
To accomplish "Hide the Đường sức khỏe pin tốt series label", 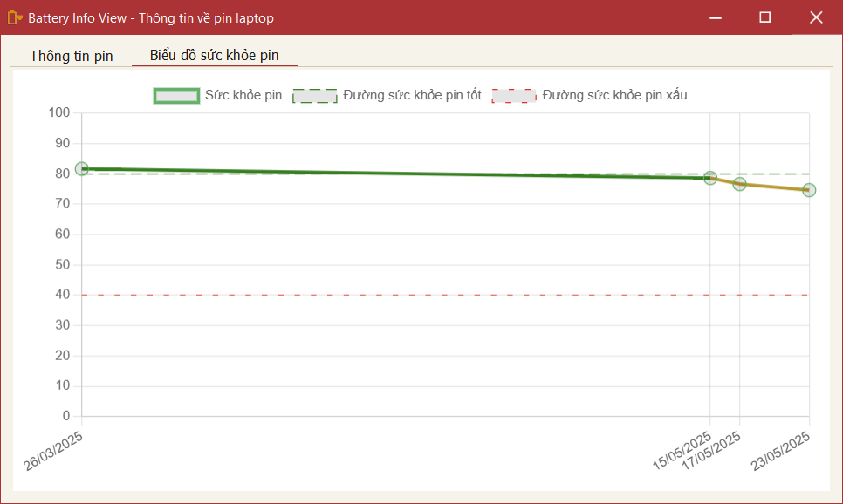I will (412, 95).
